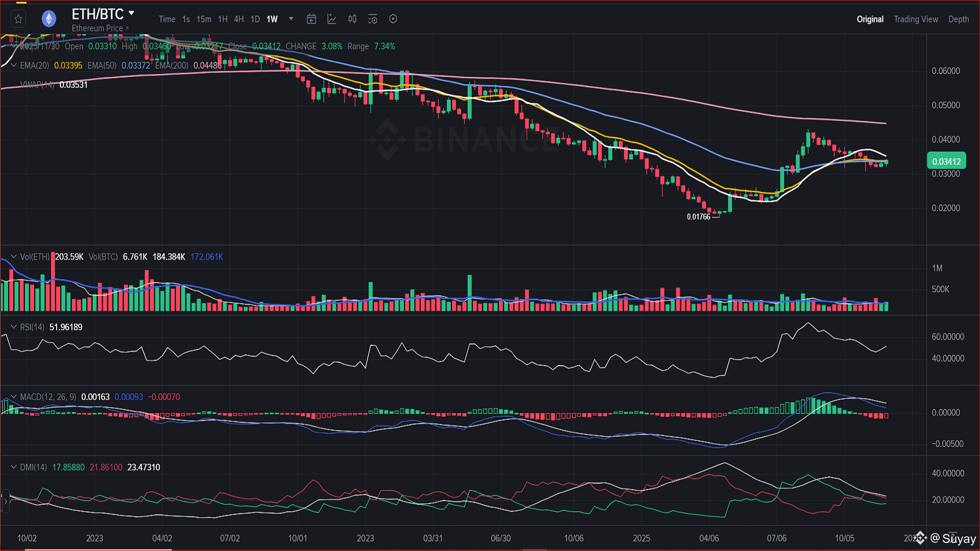The image size is (980, 551).
Task: Toggle the RSI(14) legend collapse chevron
Action: [x=14, y=327]
